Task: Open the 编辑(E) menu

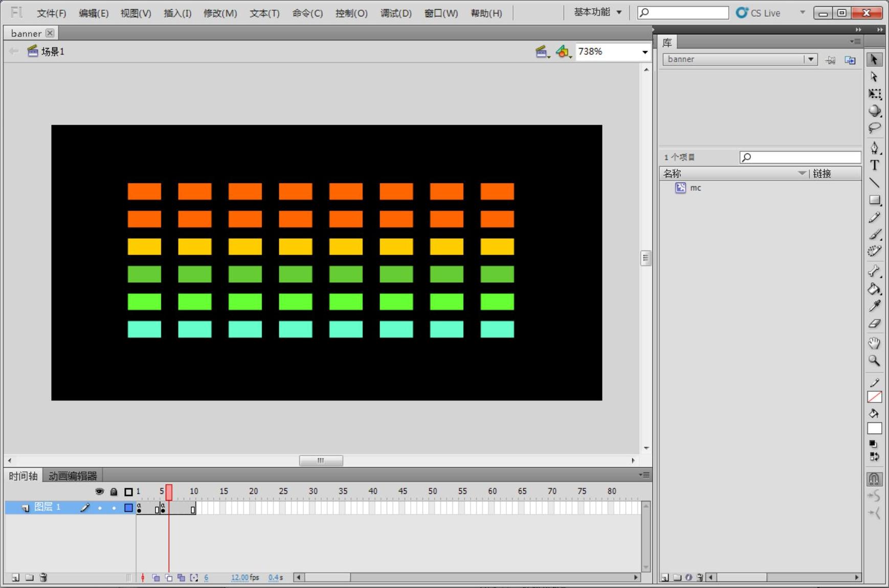Action: 94,13
